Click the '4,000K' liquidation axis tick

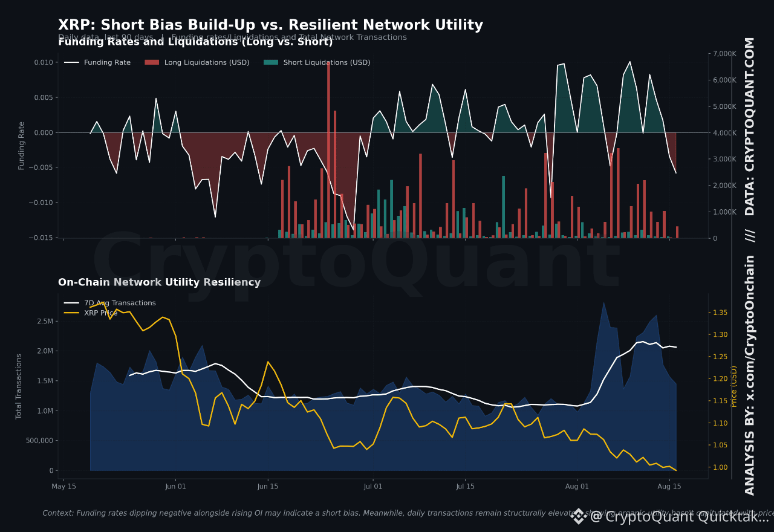725,133
